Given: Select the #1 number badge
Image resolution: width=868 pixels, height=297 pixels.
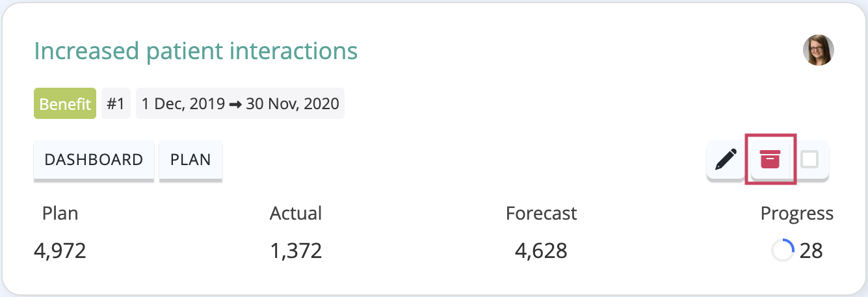Looking at the screenshot, I should point(116,104).
